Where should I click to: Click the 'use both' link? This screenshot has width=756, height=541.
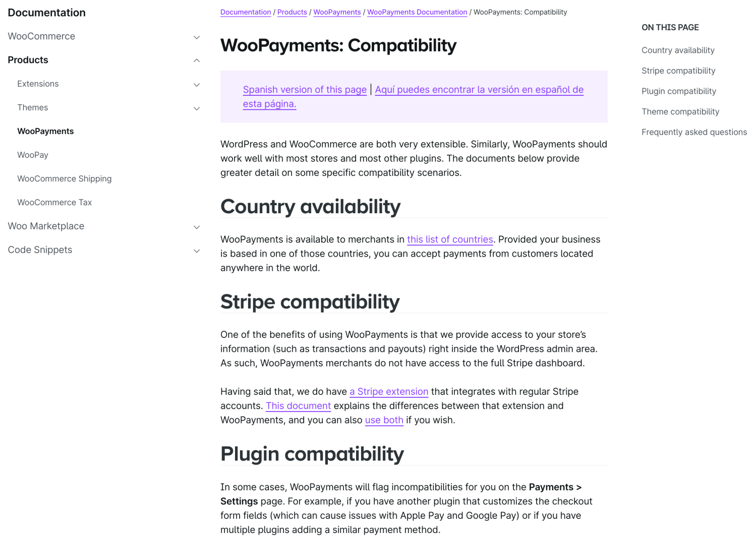click(384, 420)
